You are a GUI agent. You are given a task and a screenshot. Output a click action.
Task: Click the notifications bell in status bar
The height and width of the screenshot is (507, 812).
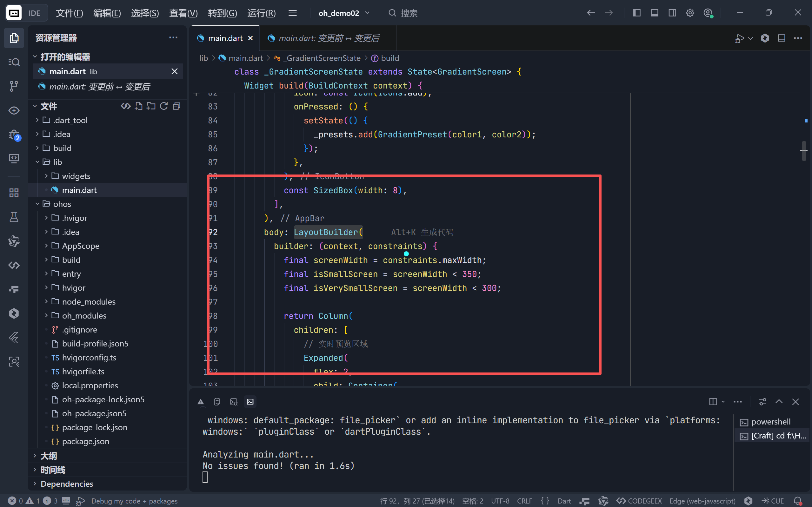[x=798, y=501]
